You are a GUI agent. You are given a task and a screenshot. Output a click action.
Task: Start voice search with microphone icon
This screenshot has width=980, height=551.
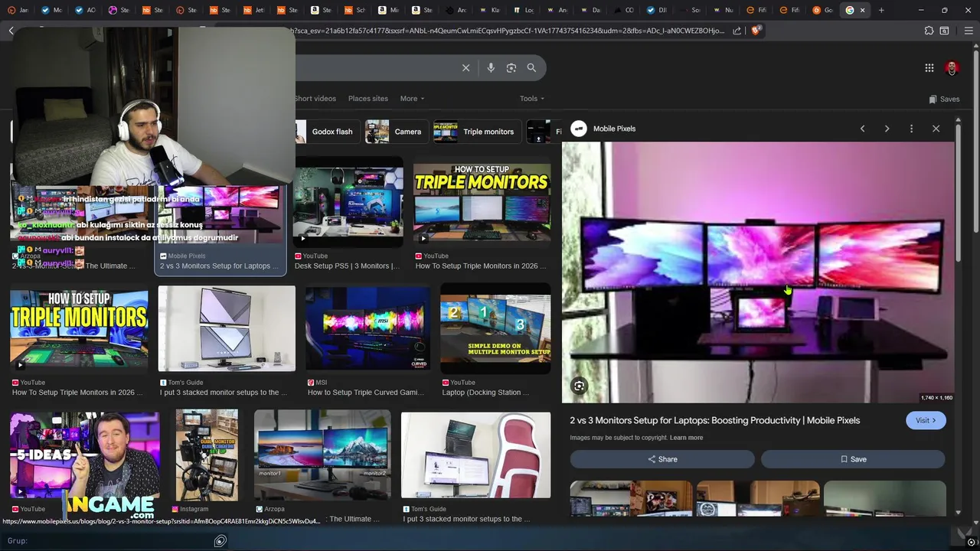491,68
